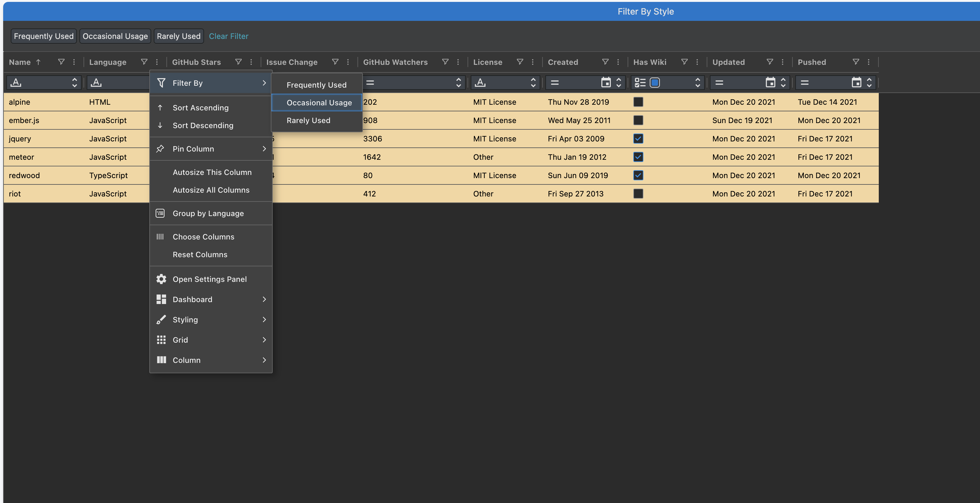Click the Open Settings Panel gear icon

tap(161, 279)
